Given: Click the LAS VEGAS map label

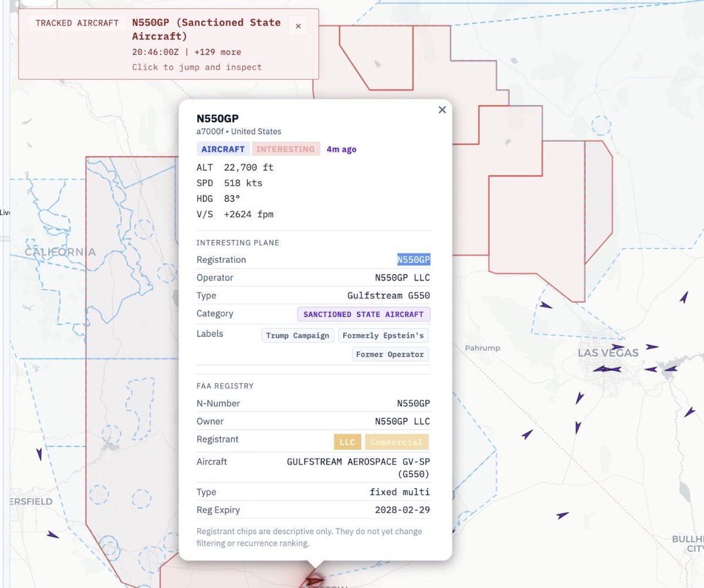Looking at the screenshot, I should pyautogui.click(x=608, y=353).
